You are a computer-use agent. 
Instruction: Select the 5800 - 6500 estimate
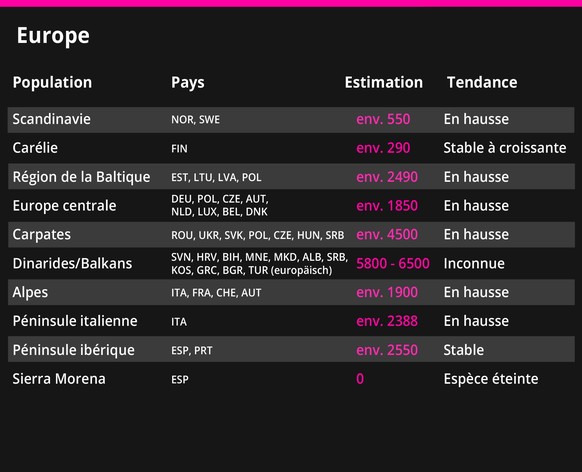(393, 263)
